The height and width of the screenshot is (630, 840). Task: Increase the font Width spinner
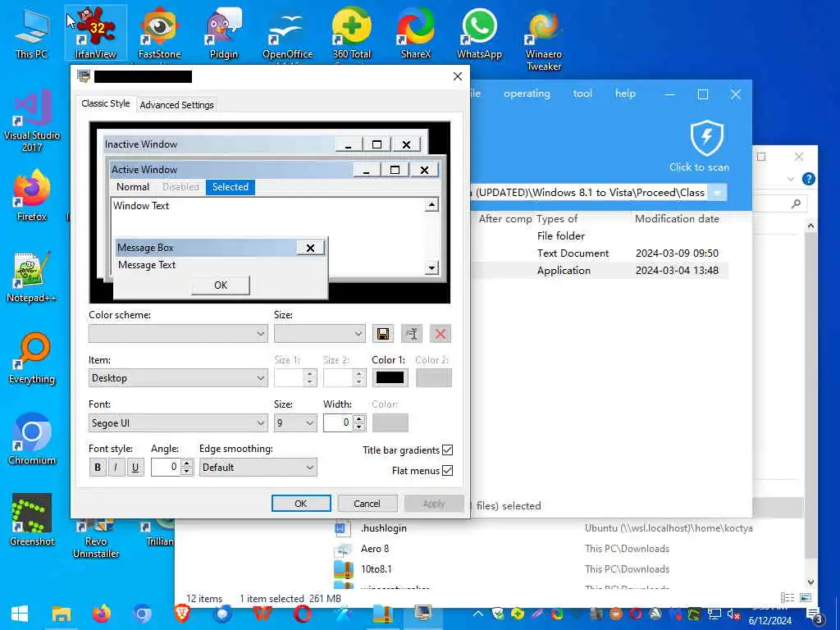(x=359, y=419)
